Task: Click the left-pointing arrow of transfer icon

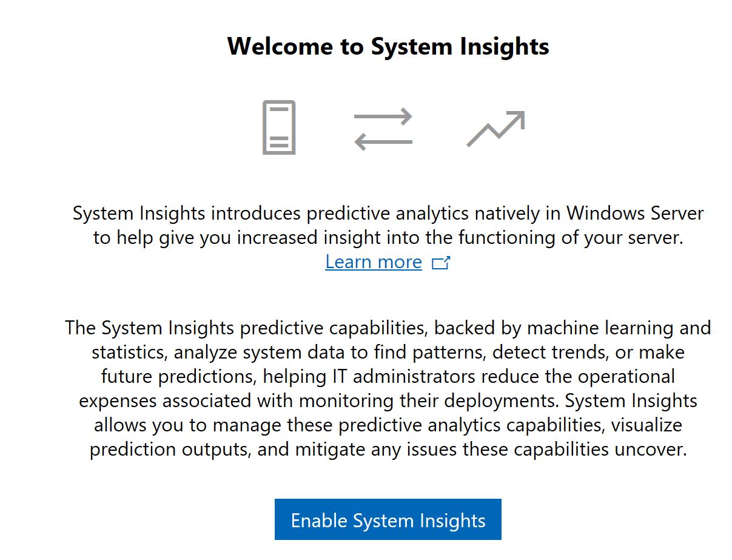Action: 383,143
